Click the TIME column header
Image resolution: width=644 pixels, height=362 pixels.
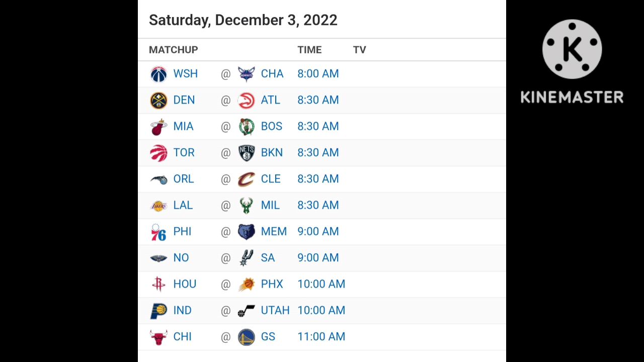coord(309,50)
